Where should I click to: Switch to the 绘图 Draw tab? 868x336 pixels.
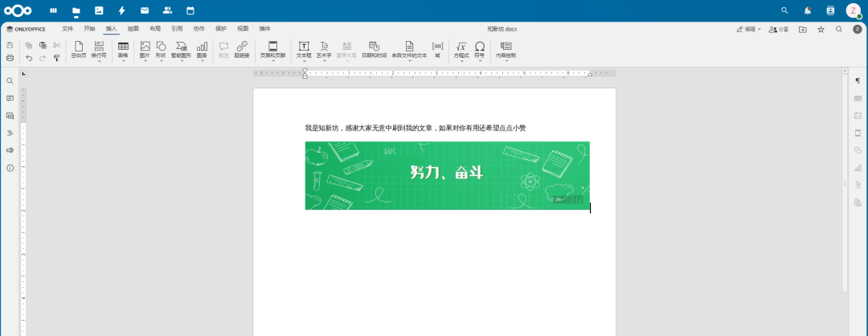(x=133, y=29)
